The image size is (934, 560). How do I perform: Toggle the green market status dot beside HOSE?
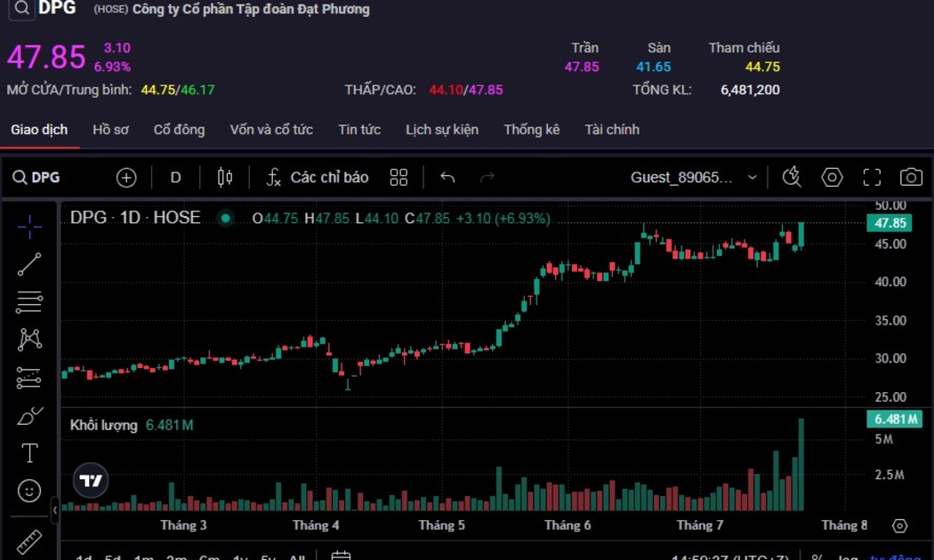pyautogui.click(x=226, y=218)
